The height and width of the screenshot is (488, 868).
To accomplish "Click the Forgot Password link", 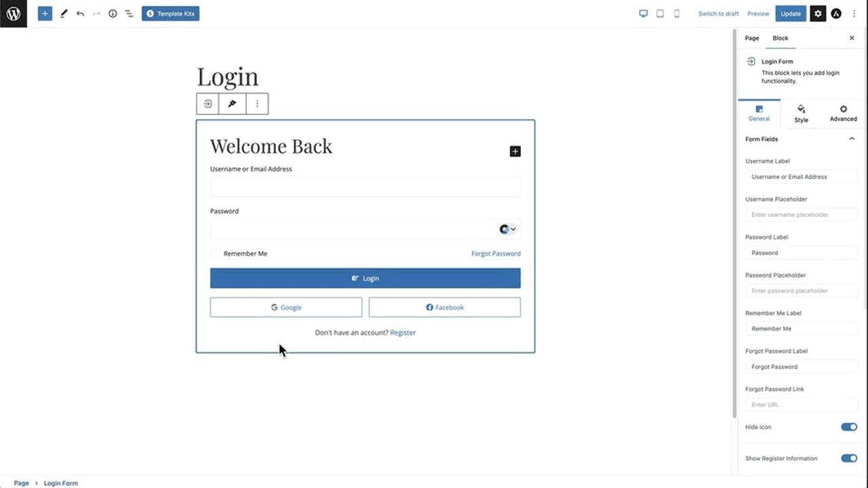I will click(496, 253).
